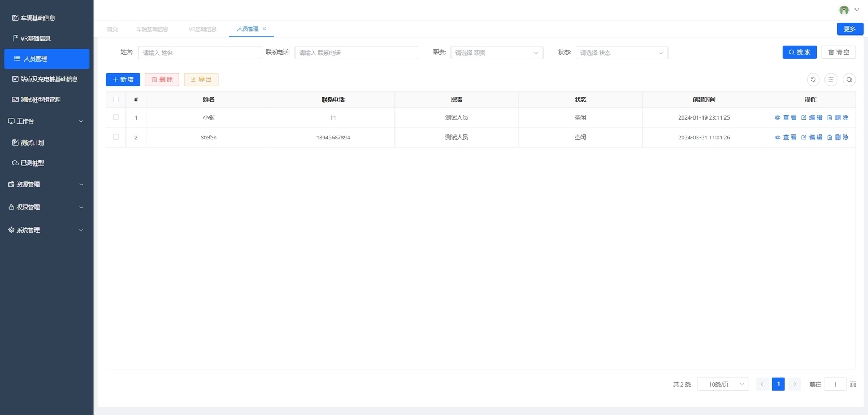Click the refresh table icon
868x415 pixels.
click(813, 80)
